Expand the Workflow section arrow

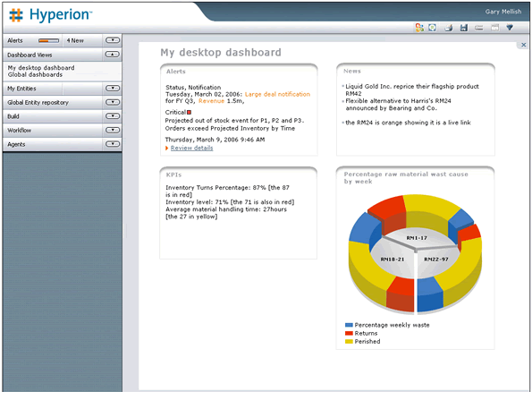113,130
